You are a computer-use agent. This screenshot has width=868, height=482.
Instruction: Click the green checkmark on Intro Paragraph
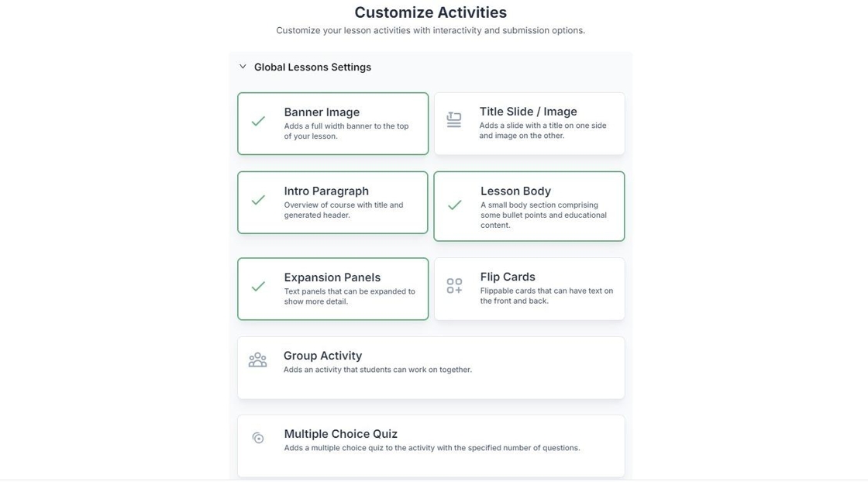point(258,200)
